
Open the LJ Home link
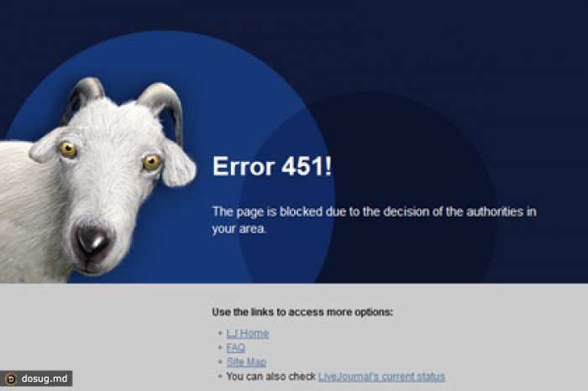[247, 333]
